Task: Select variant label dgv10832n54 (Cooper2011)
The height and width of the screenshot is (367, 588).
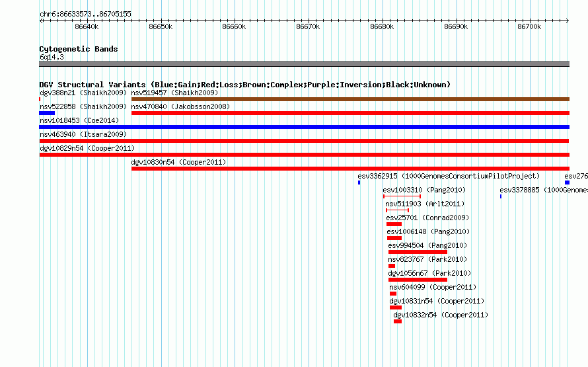Action: 441,315
